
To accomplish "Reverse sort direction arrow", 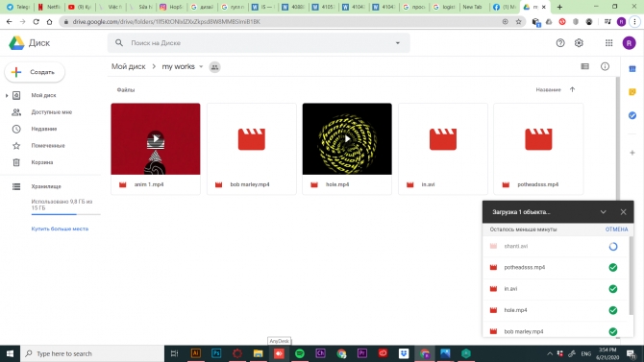I will point(572,89).
